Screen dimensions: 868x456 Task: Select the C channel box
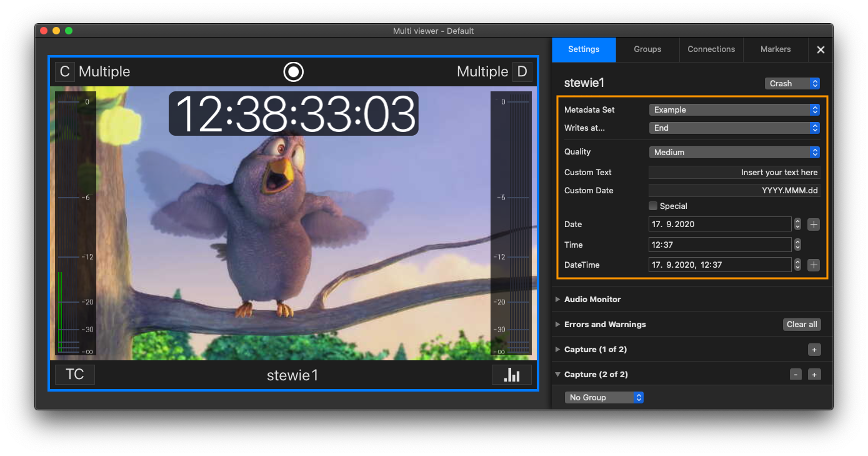pos(64,72)
